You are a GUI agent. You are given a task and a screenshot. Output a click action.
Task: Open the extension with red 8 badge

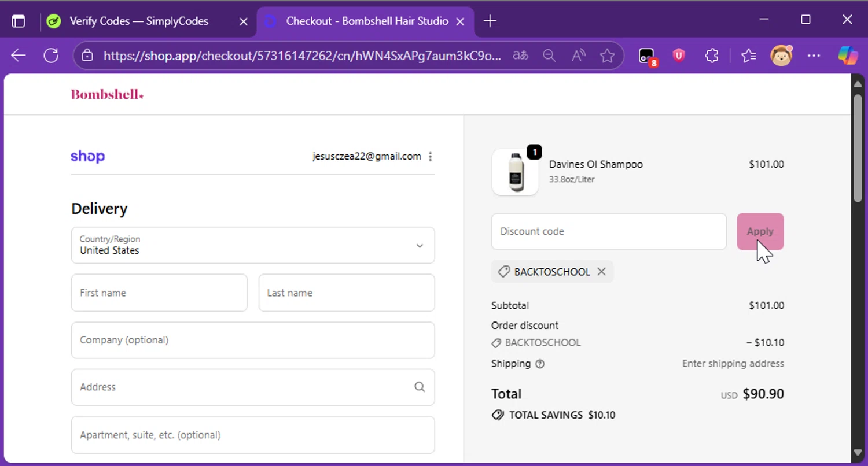[x=647, y=56]
